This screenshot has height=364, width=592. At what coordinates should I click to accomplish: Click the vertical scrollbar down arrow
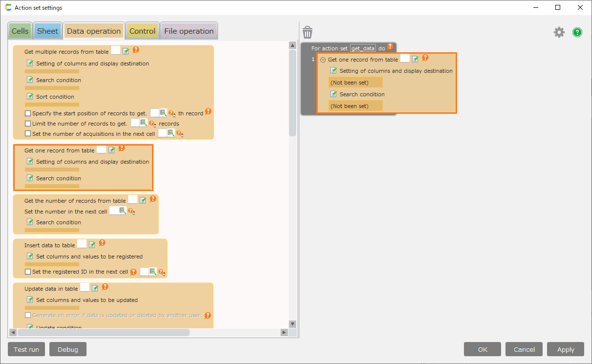tap(292, 323)
